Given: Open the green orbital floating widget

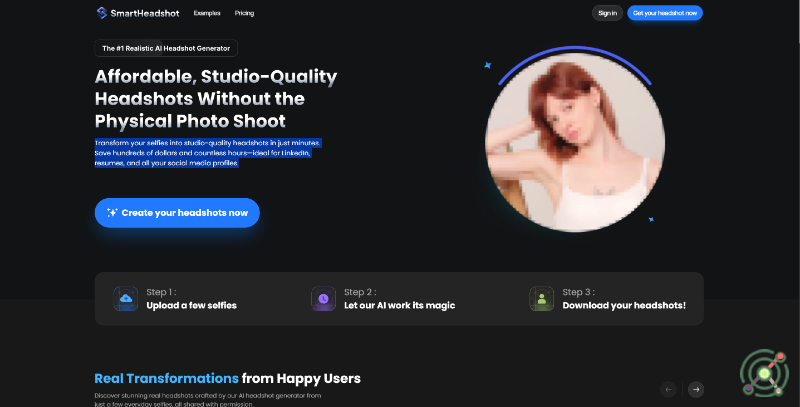Looking at the screenshot, I should 764,374.
